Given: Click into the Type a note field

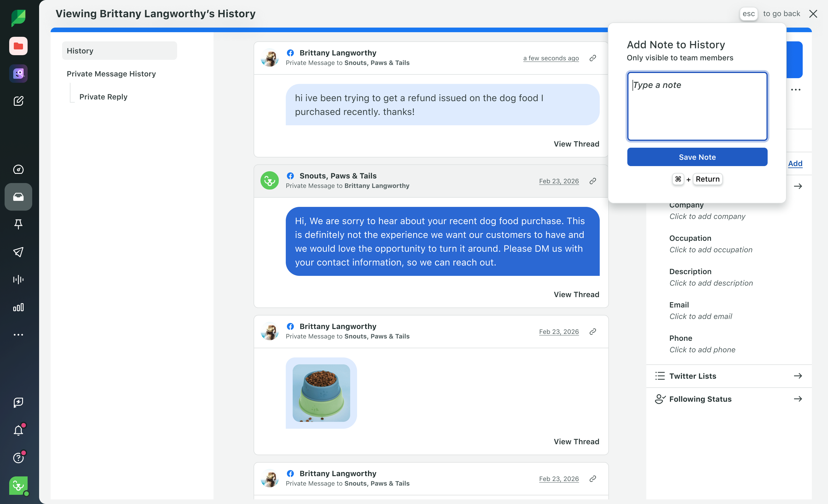Looking at the screenshot, I should (697, 106).
